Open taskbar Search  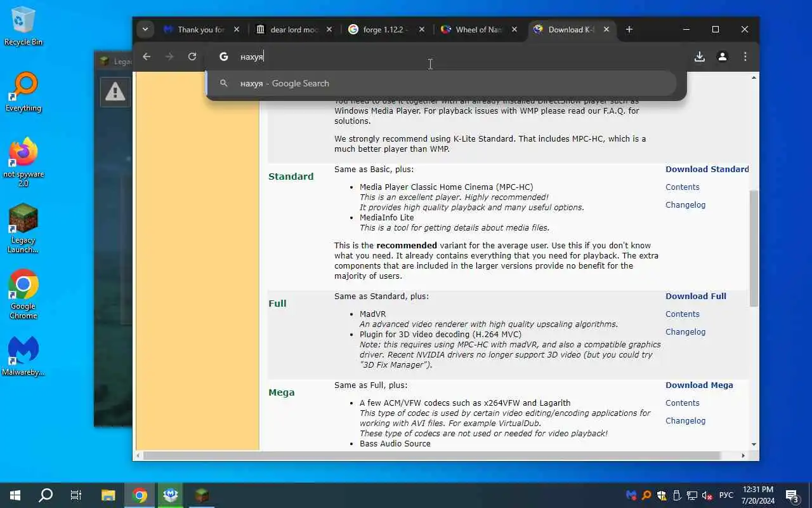46,495
